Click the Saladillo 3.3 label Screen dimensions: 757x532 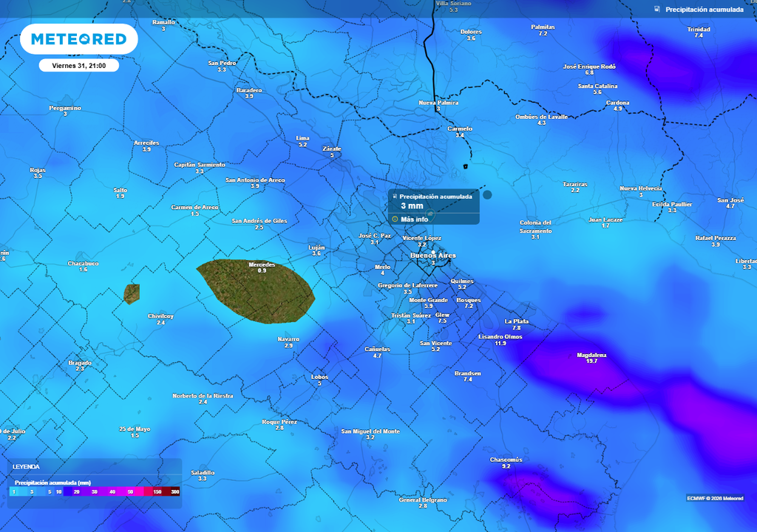click(x=203, y=476)
